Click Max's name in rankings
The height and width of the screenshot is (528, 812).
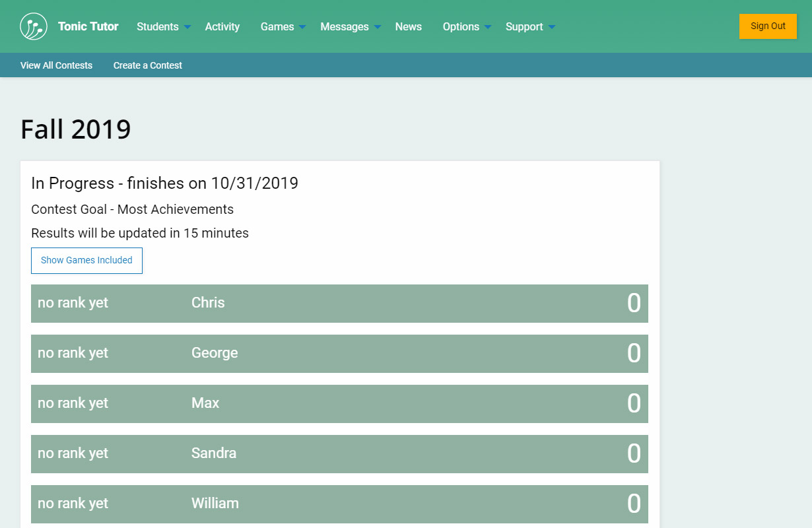pyautogui.click(x=205, y=403)
